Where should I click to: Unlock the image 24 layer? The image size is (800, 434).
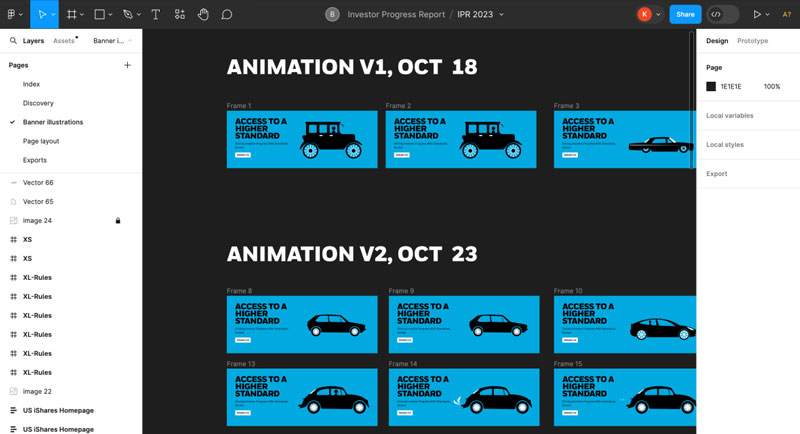pos(118,221)
